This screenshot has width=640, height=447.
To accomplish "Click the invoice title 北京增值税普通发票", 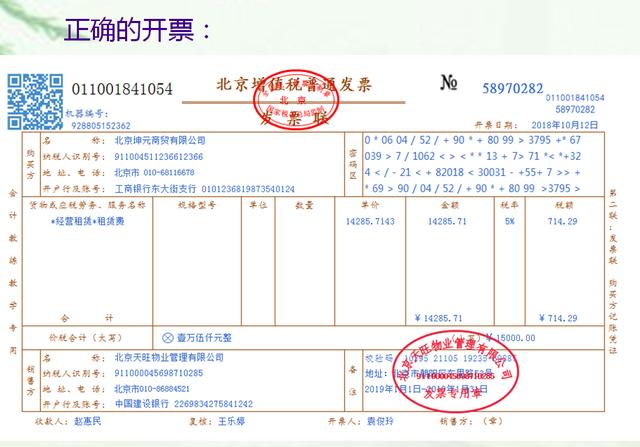I will [293, 85].
